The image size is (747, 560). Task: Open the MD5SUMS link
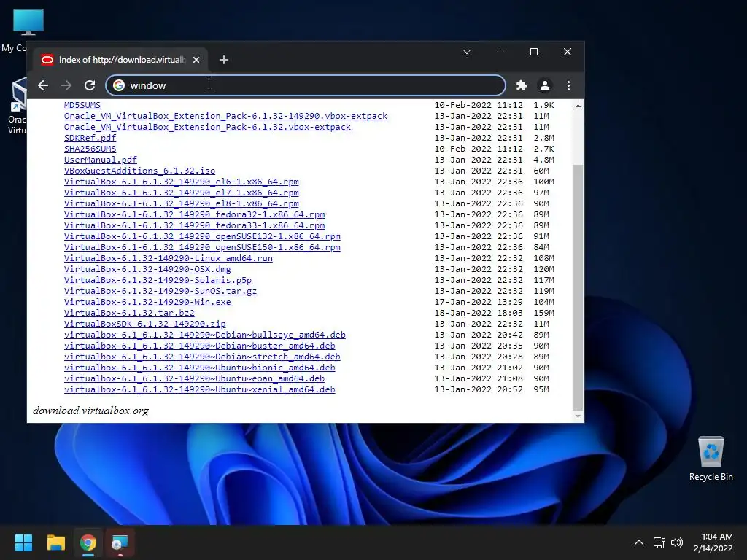click(x=82, y=105)
